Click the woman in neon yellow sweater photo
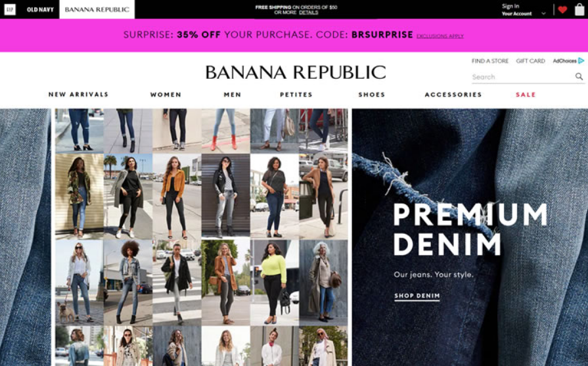588x366 pixels. [275, 283]
